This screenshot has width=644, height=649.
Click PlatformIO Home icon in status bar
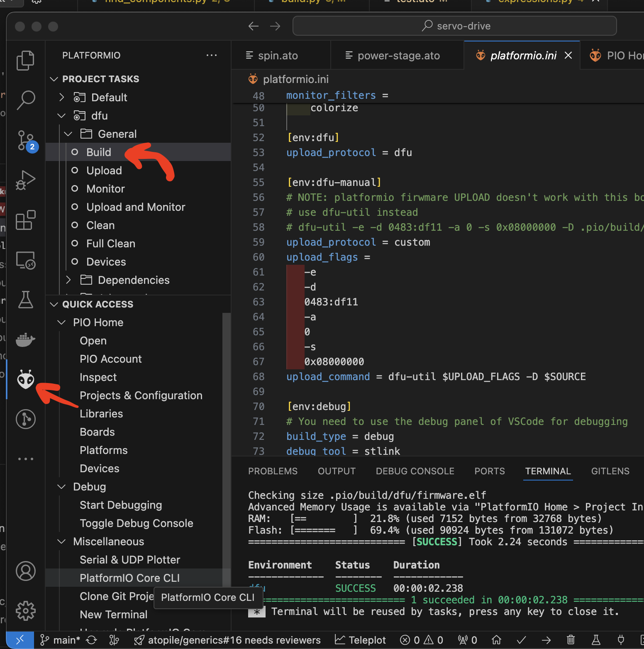click(496, 640)
